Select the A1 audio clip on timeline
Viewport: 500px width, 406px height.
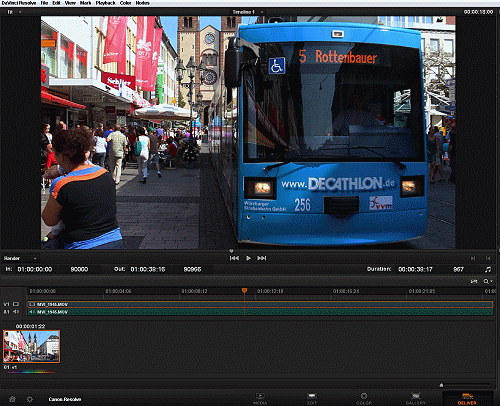pos(260,312)
